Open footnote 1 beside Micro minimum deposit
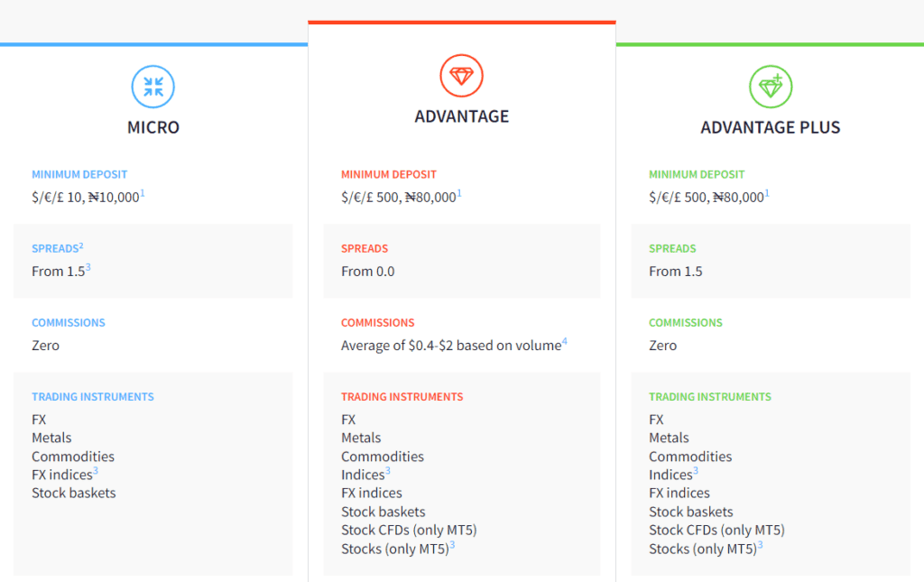Image resolution: width=924 pixels, height=582 pixels. [143, 193]
